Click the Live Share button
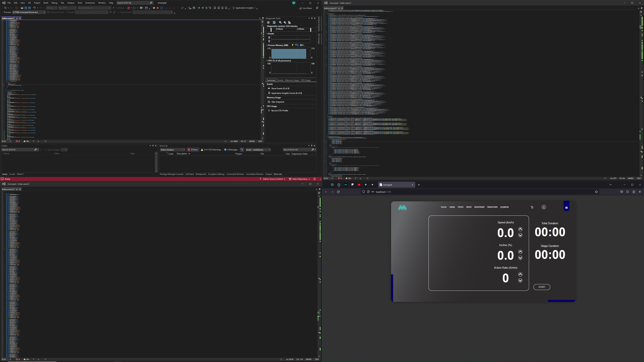Viewport: 644px width, 362px height. 306,8
